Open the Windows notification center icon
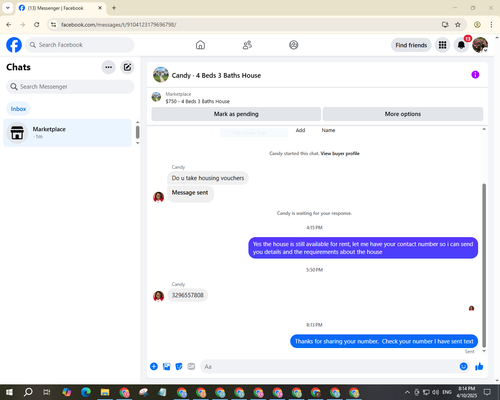The width and height of the screenshot is (500, 400). point(487,392)
